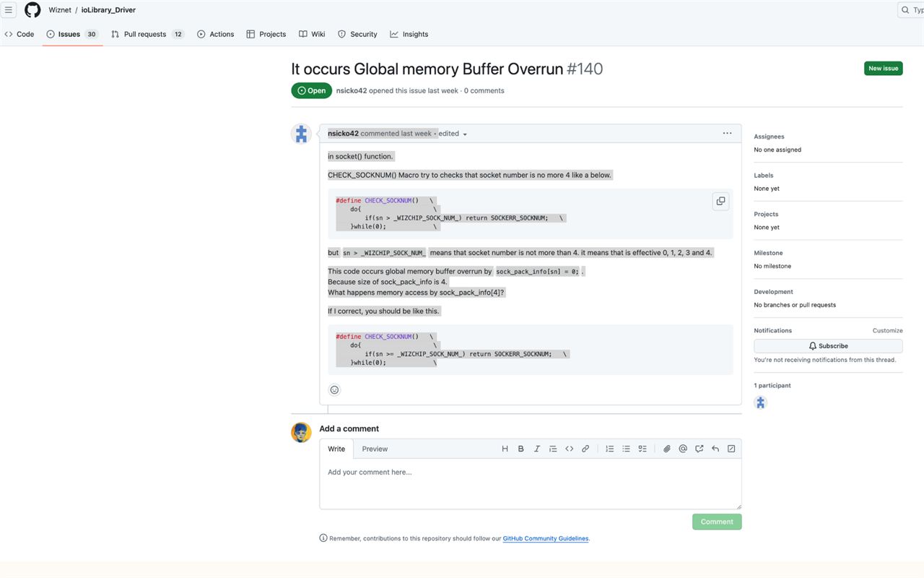Copy the first code block

[x=720, y=202]
